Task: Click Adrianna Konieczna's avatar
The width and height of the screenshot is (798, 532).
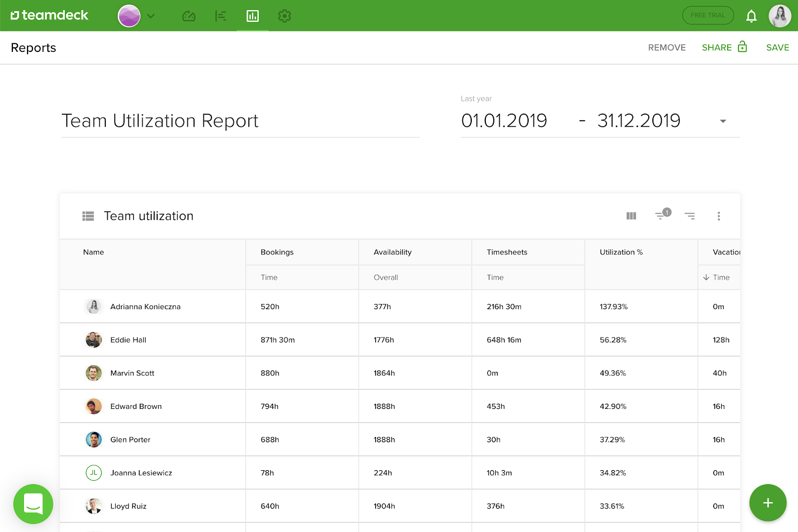Action: tap(94, 307)
